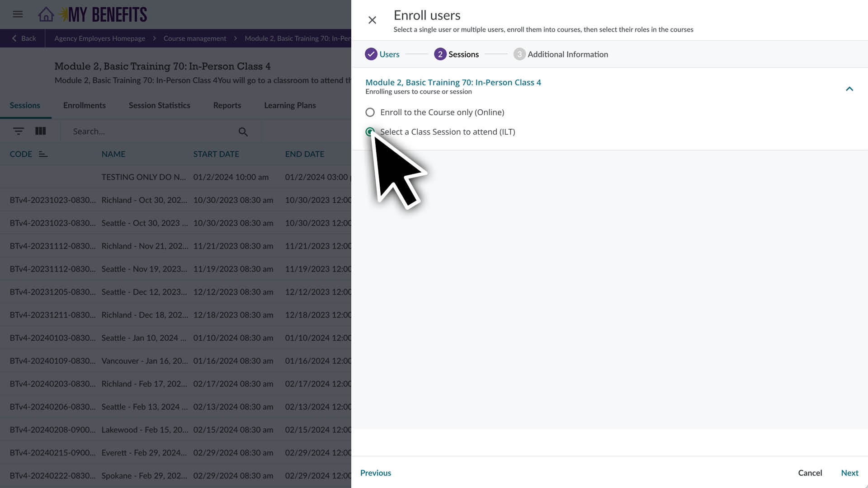
Task: Click the home icon
Action: tap(46, 14)
